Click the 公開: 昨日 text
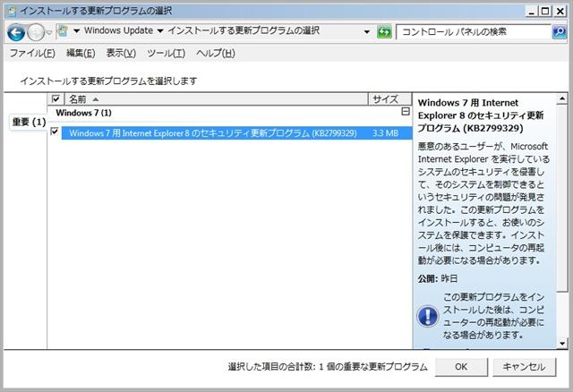Viewport: 573px width, 392px height. click(438, 278)
